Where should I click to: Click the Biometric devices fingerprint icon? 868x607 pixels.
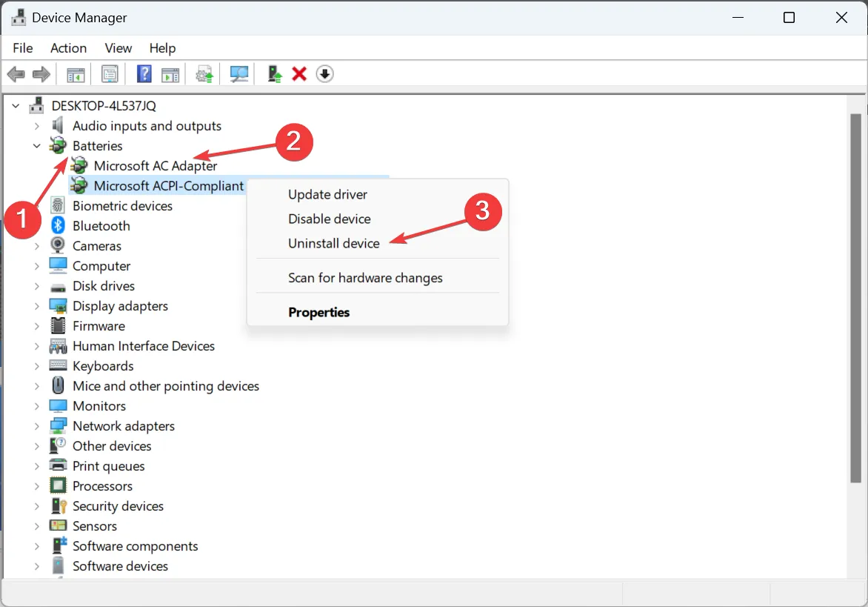point(58,205)
